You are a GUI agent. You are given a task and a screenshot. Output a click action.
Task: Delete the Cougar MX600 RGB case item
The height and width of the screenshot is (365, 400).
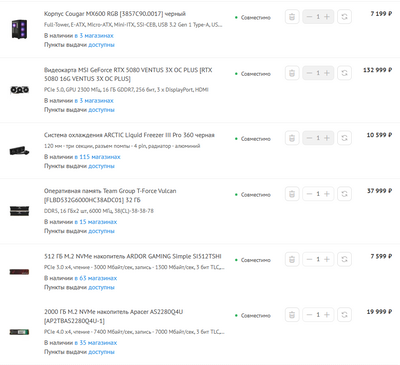point(292,17)
